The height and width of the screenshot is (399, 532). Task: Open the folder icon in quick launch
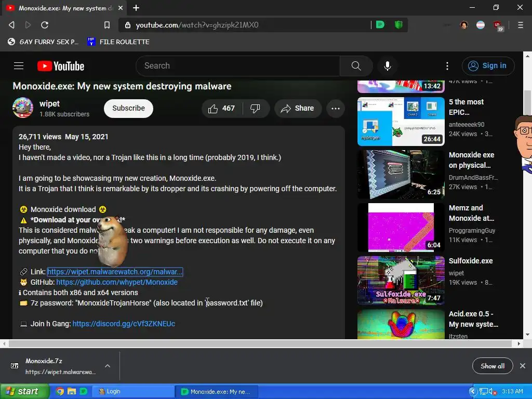coord(71,392)
